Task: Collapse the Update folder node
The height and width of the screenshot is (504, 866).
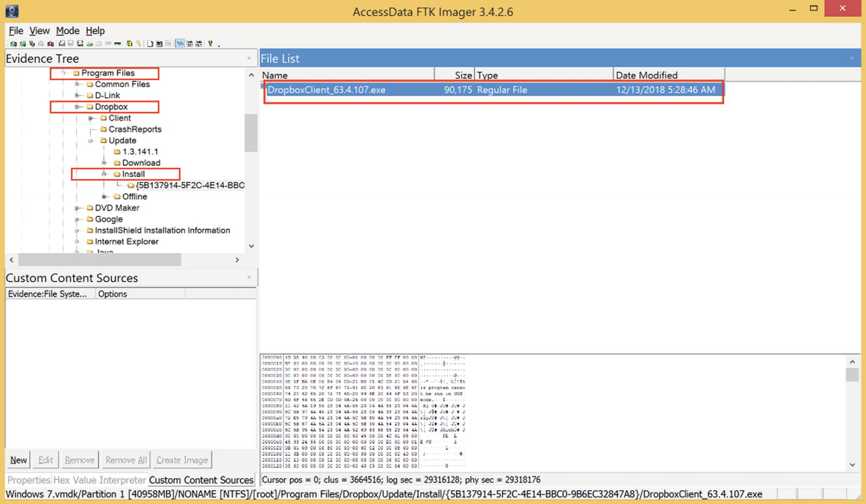Action: (90, 141)
